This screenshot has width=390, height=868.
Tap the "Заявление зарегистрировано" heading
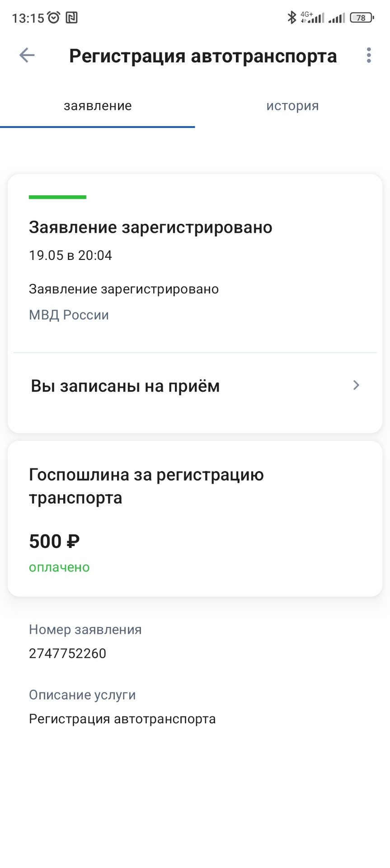pos(150,227)
